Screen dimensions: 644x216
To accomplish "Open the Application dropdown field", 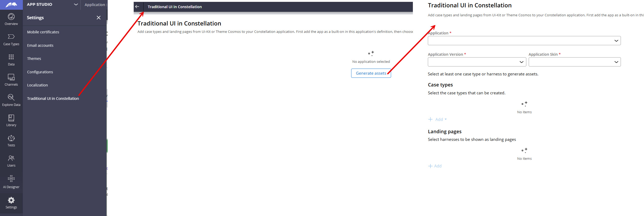I will tap(524, 41).
